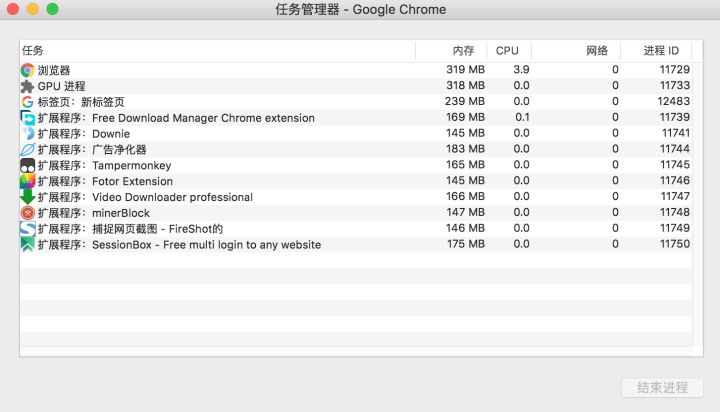Select the Video Downloader professional row

pos(356,197)
